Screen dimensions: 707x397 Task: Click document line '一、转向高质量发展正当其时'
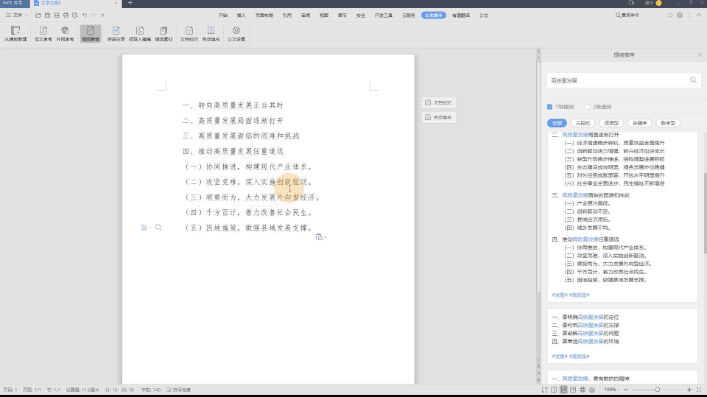pyautogui.click(x=233, y=106)
